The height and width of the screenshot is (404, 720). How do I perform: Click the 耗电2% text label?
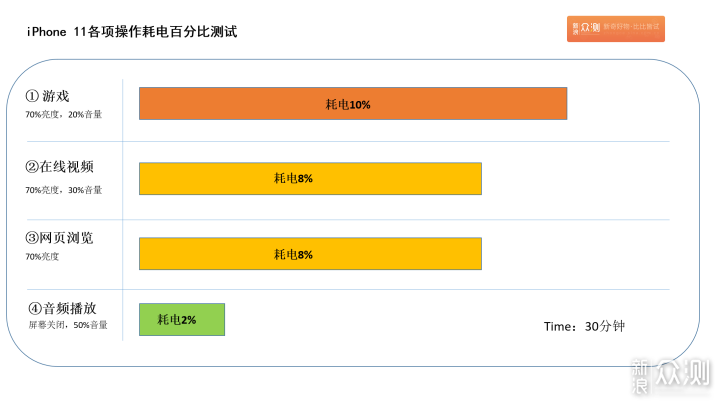(177, 319)
